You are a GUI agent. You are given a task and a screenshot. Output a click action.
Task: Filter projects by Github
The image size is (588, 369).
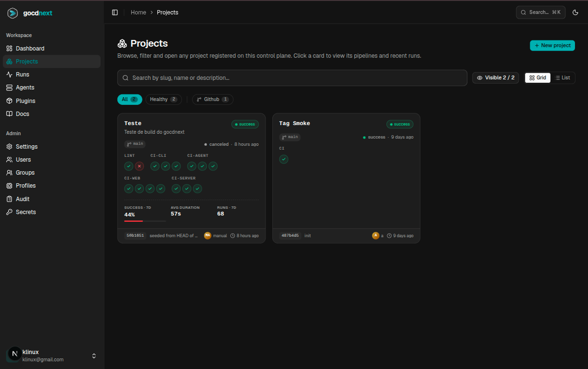(213, 100)
